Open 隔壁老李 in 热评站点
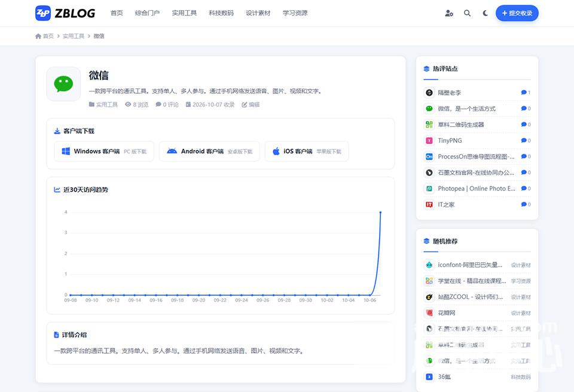This screenshot has width=574, height=392. coord(450,93)
